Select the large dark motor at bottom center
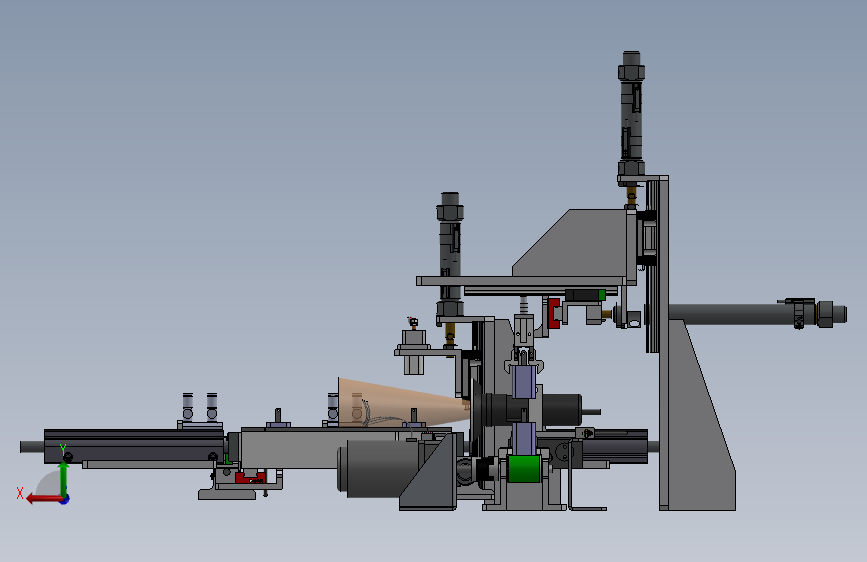867x562 pixels. click(379, 467)
